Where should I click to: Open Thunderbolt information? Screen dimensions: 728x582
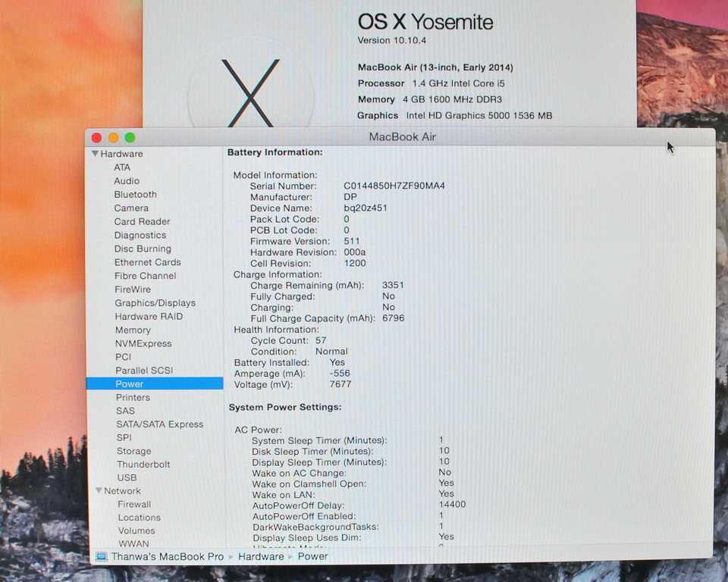coord(143,464)
